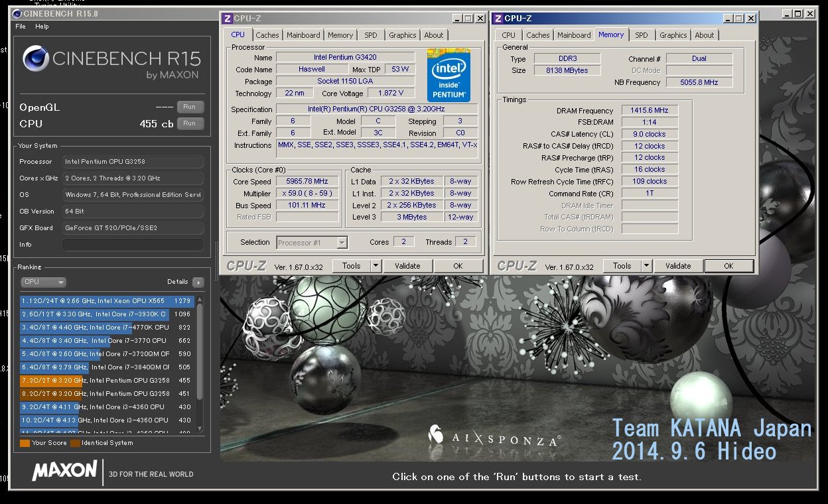Switch to About tab in left CPU-Z
The width and height of the screenshot is (828, 504).
[x=434, y=35]
